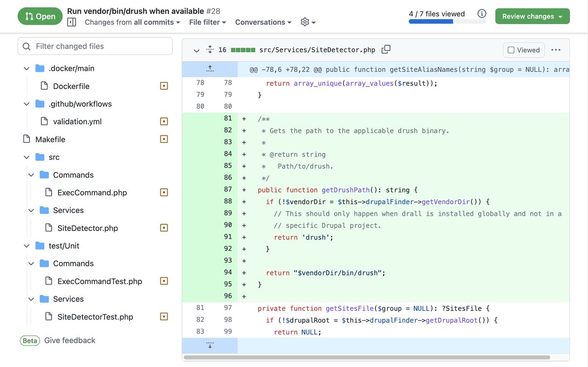
Task: Open Changes from all commits dropdown
Action: [132, 22]
